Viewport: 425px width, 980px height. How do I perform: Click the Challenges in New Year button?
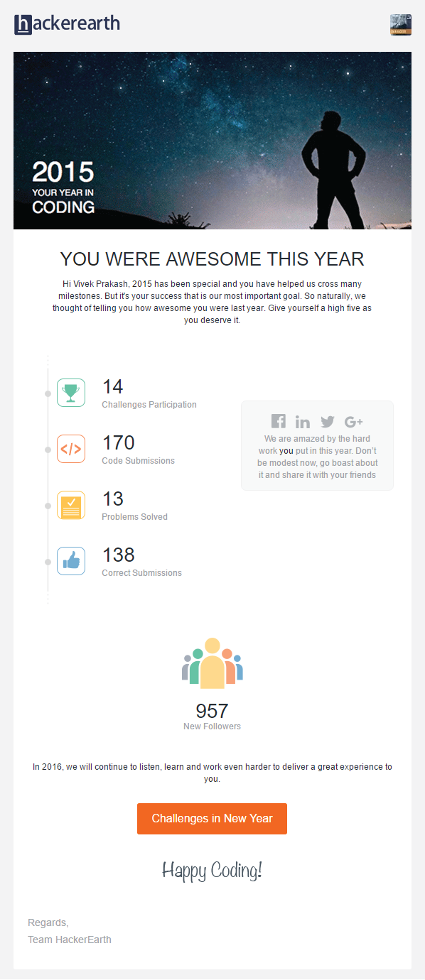[212, 819]
